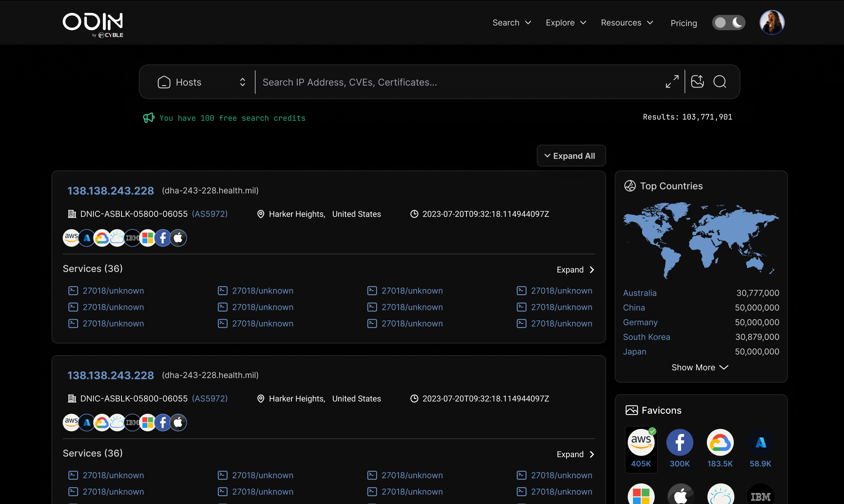Filter by China country
This screenshot has width=844, height=504.
click(x=634, y=307)
